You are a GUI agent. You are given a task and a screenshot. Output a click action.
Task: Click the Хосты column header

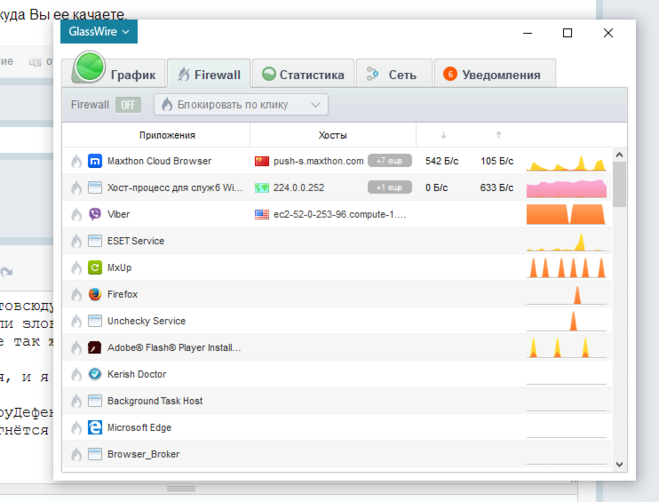click(332, 135)
